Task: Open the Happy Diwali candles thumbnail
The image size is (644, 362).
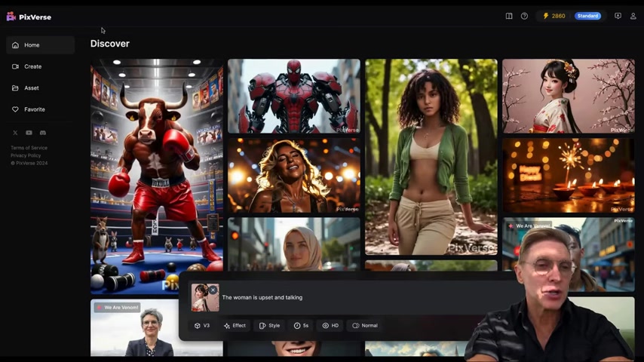Action: click(x=569, y=176)
